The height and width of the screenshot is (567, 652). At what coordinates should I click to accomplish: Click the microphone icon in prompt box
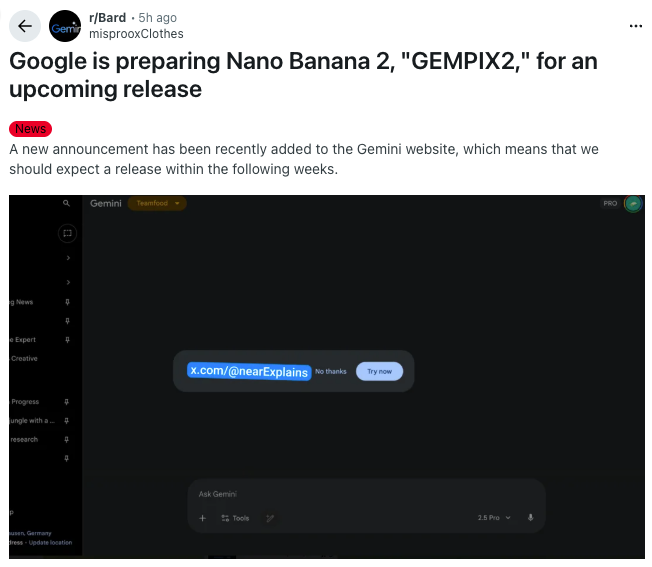pos(530,518)
